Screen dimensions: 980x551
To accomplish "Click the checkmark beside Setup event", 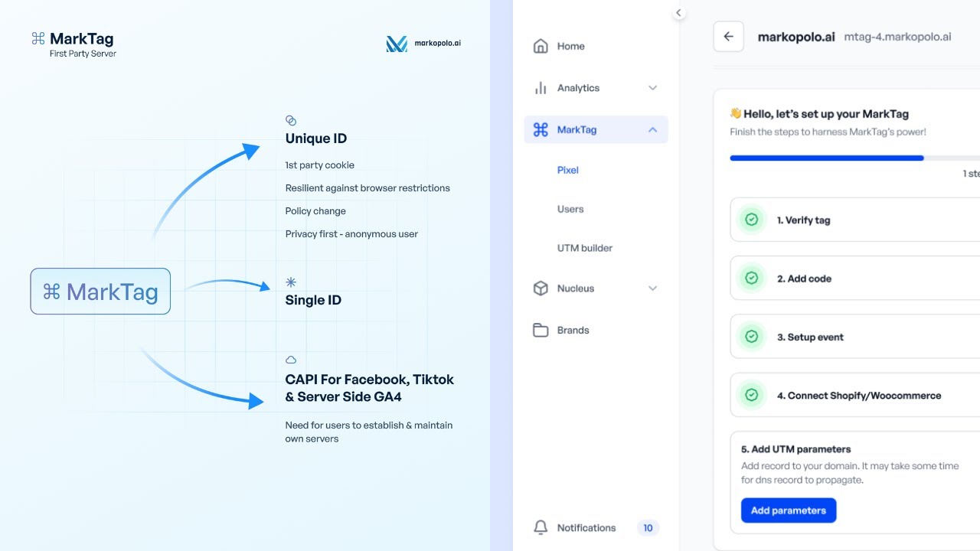I will click(751, 337).
